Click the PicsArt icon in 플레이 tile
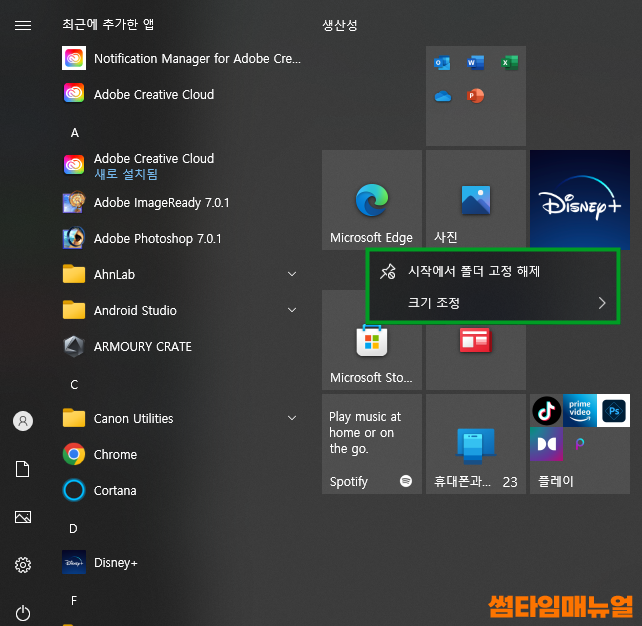Image resolution: width=642 pixels, height=626 pixels. (x=580, y=444)
